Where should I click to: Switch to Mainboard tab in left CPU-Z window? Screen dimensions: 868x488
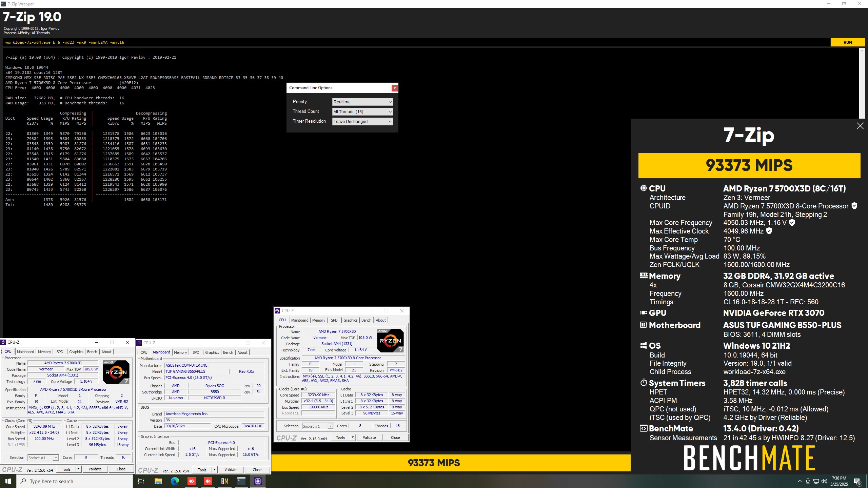[25, 352]
